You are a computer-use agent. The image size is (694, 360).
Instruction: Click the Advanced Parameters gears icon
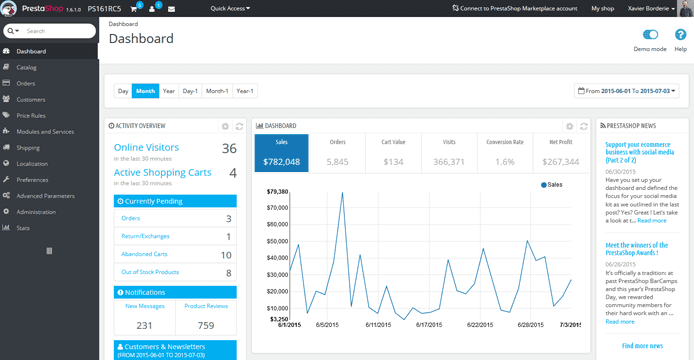point(6,195)
